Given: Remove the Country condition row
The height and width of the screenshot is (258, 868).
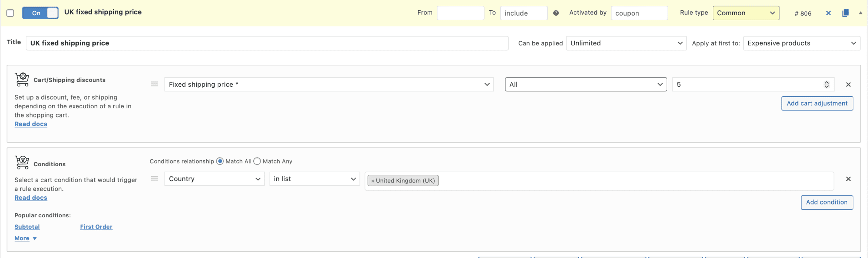Looking at the screenshot, I should (x=848, y=179).
